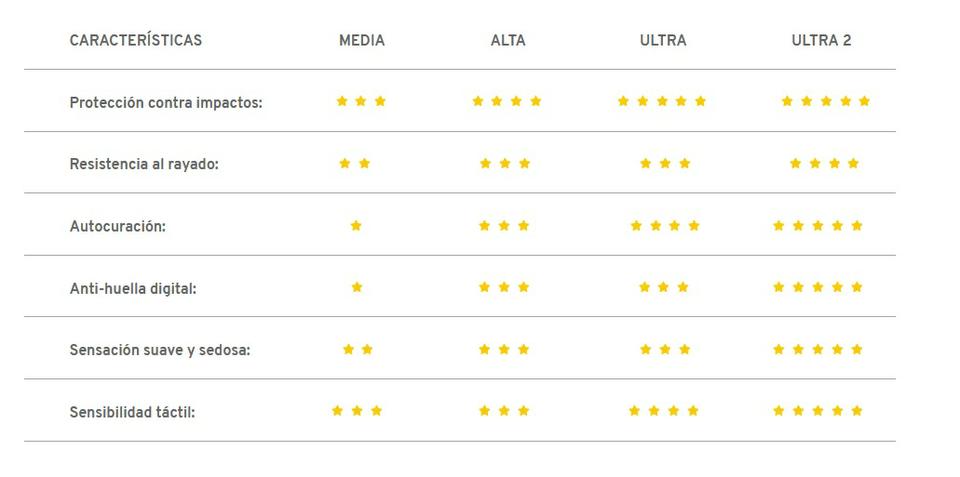
Task: Click the 'Resistencia al rayado' row label
Action: [x=144, y=164]
